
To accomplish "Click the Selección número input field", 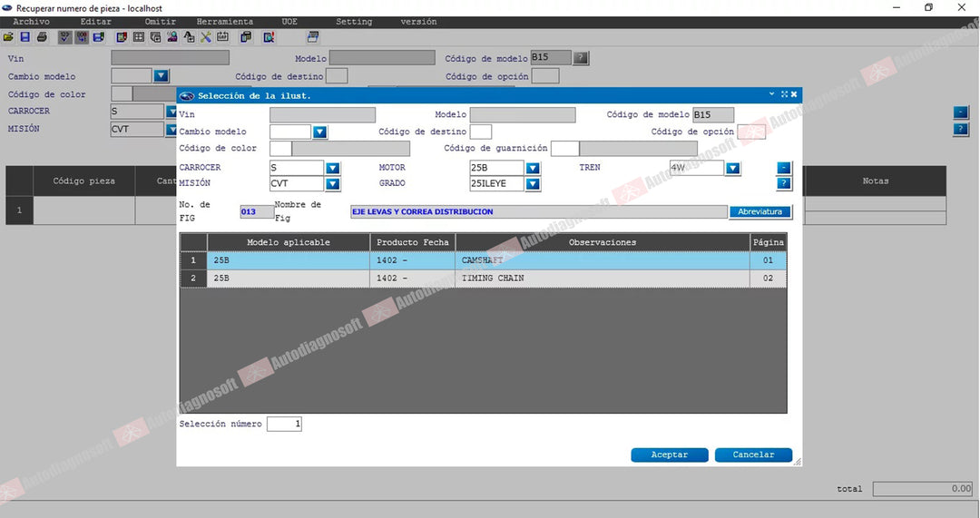I will pos(284,425).
